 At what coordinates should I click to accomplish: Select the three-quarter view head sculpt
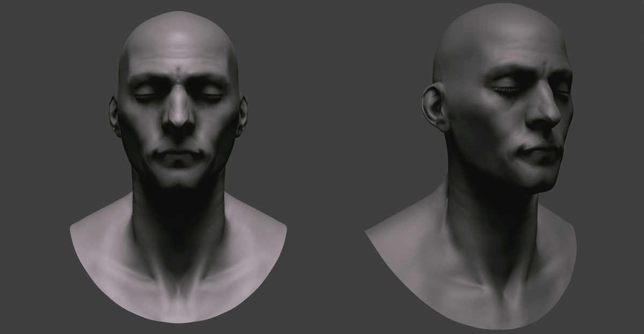click(x=471, y=165)
